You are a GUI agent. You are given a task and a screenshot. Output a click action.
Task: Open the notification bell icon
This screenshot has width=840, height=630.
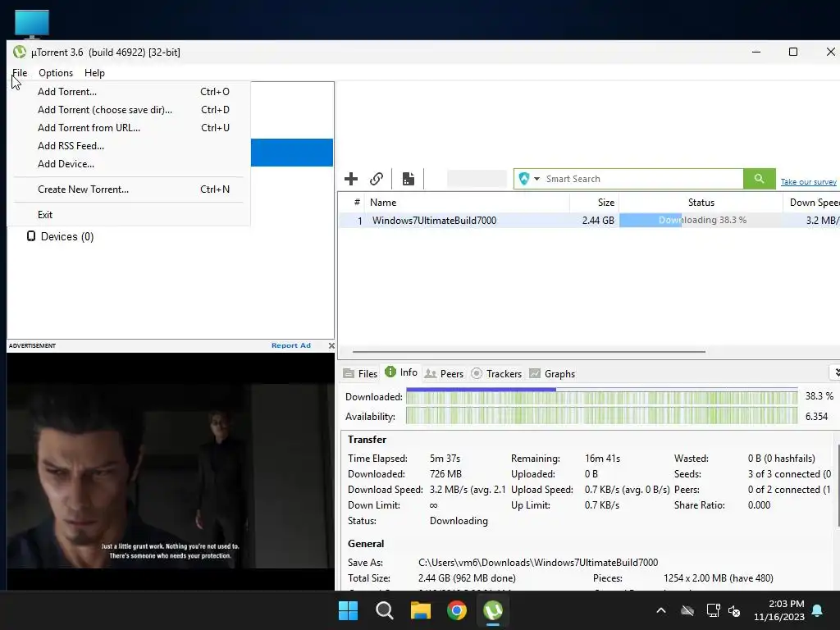tap(818, 610)
